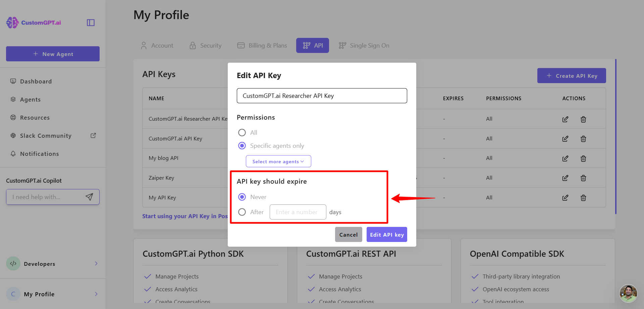Delete the CustomGPT.ai Researcher API Key row
The height and width of the screenshot is (309, 644).
click(x=583, y=119)
